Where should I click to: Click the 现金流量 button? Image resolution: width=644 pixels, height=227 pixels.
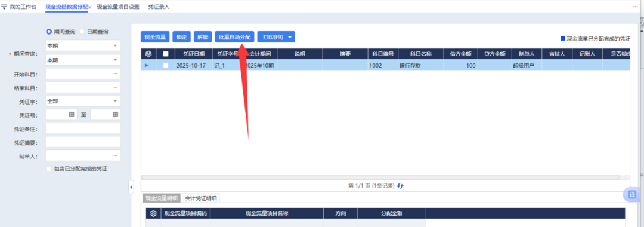[x=155, y=37]
